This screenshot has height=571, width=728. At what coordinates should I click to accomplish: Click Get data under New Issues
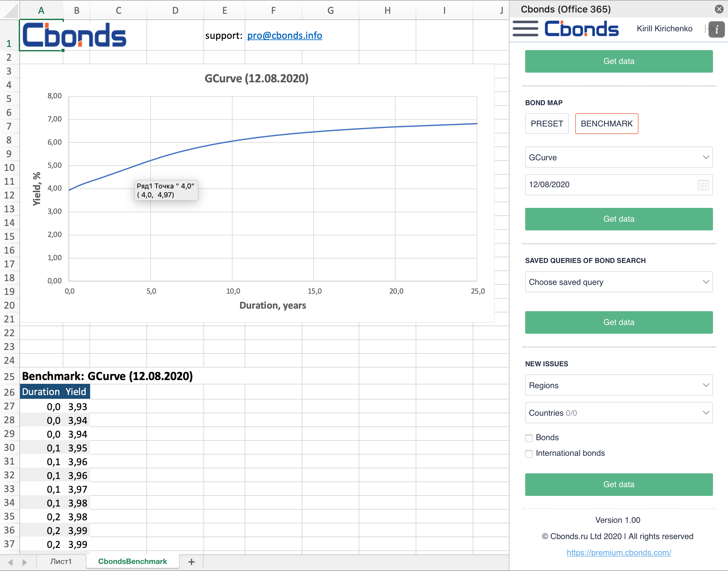click(x=619, y=484)
